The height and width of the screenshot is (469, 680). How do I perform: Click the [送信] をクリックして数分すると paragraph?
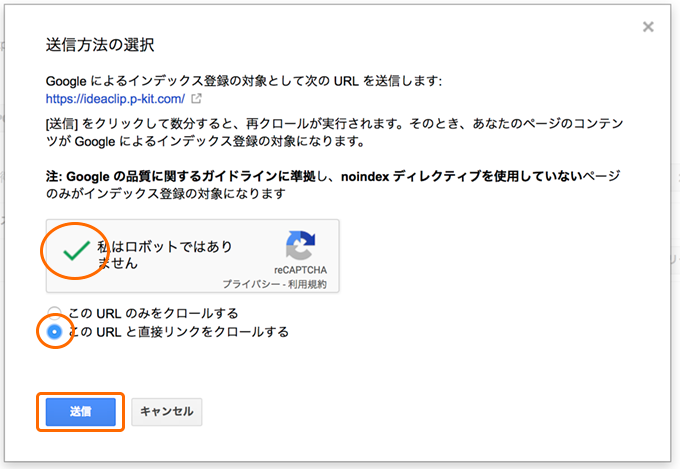click(x=334, y=132)
